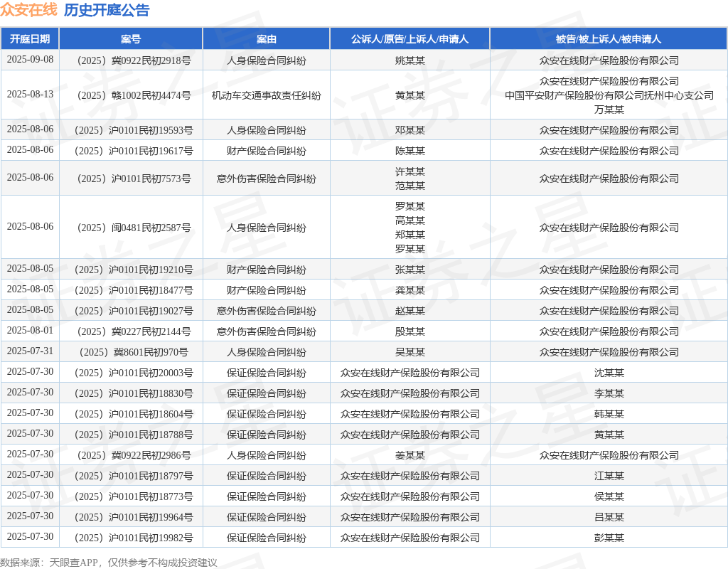This screenshot has width=728, height=569.
Task: Click plaintiff 陈某某
Action: click(x=410, y=151)
